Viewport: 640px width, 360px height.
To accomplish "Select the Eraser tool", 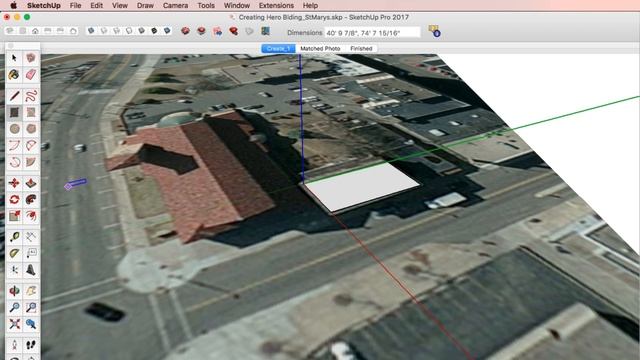I will coord(31,75).
